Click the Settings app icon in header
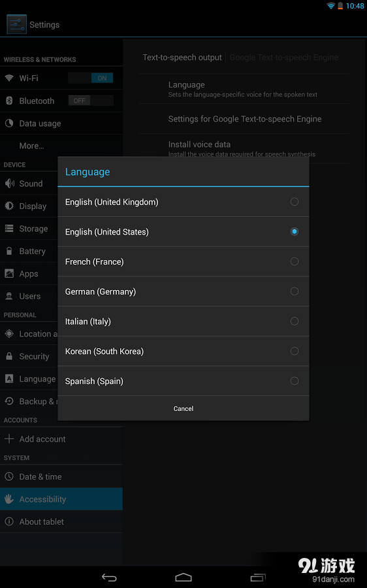This screenshot has width=367, height=588. coord(16,24)
